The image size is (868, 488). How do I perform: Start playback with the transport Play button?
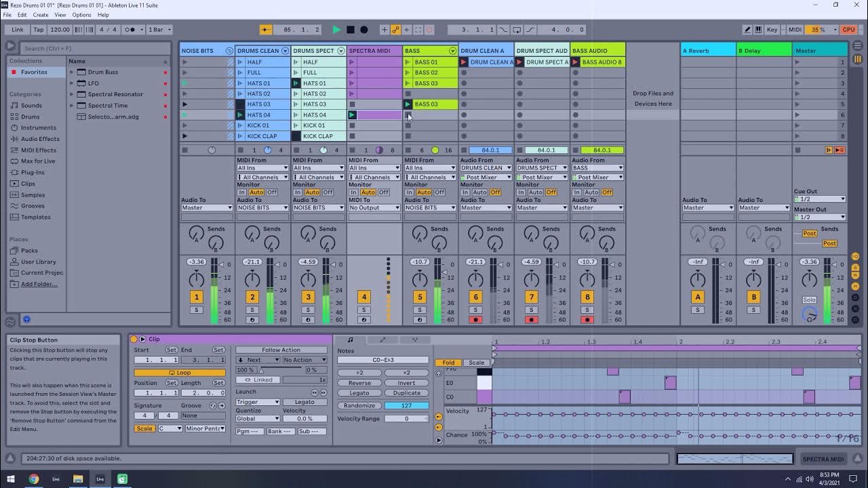coord(336,30)
